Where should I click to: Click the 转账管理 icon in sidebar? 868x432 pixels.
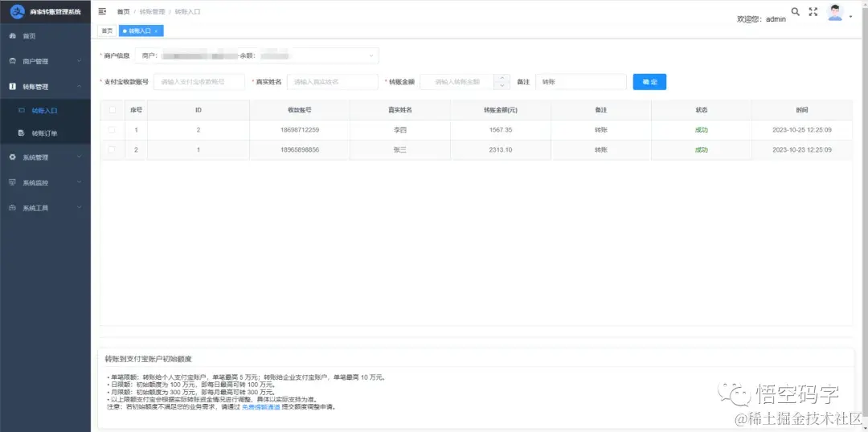point(12,87)
